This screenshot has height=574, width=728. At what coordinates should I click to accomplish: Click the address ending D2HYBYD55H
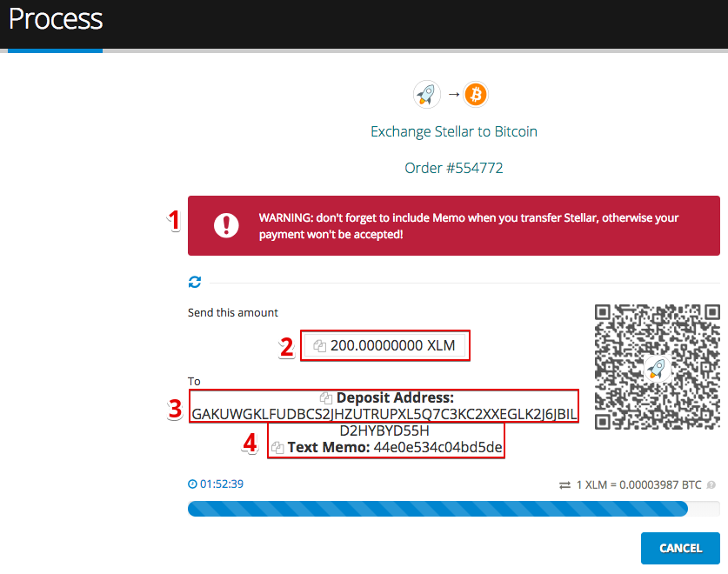tap(384, 431)
